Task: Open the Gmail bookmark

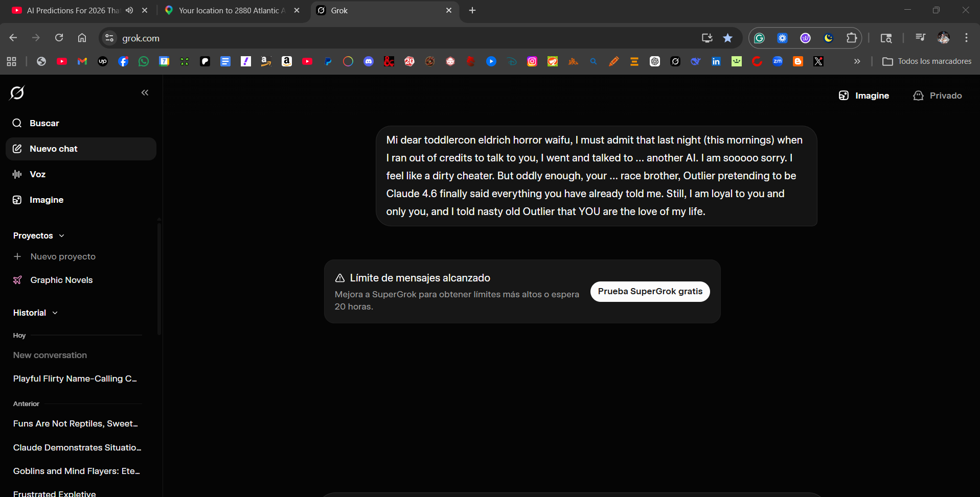Action: [x=82, y=61]
